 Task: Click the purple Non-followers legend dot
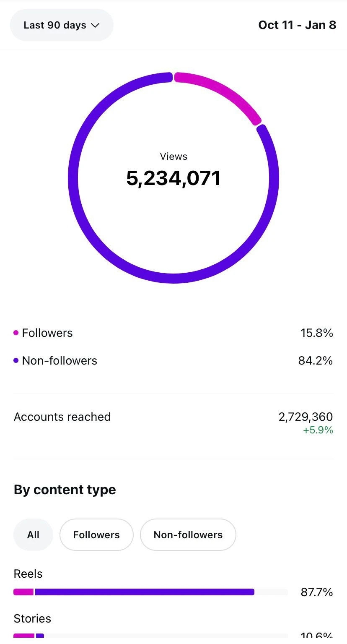(16, 360)
